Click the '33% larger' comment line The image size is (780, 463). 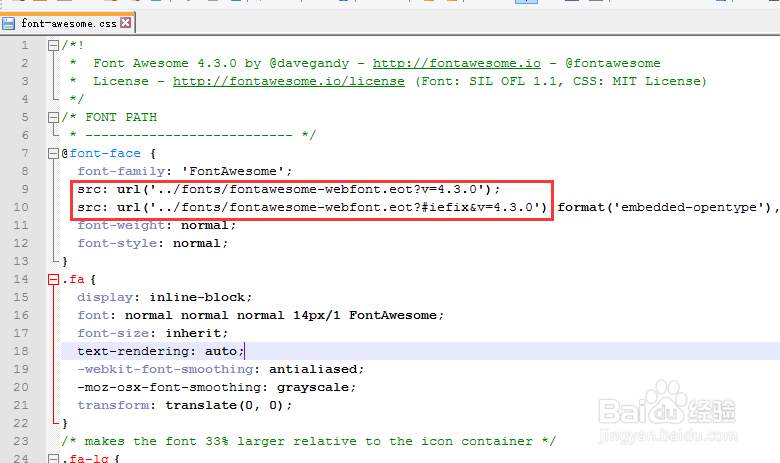click(x=308, y=441)
